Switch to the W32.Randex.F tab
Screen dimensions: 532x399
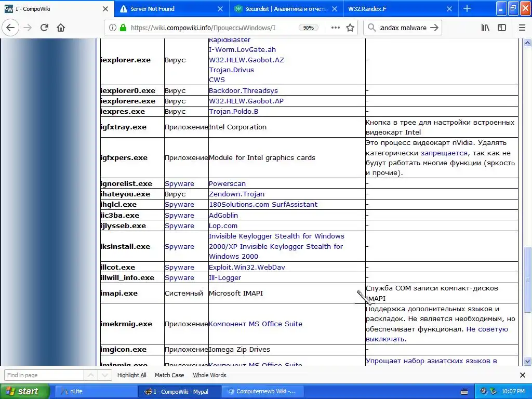401,8
